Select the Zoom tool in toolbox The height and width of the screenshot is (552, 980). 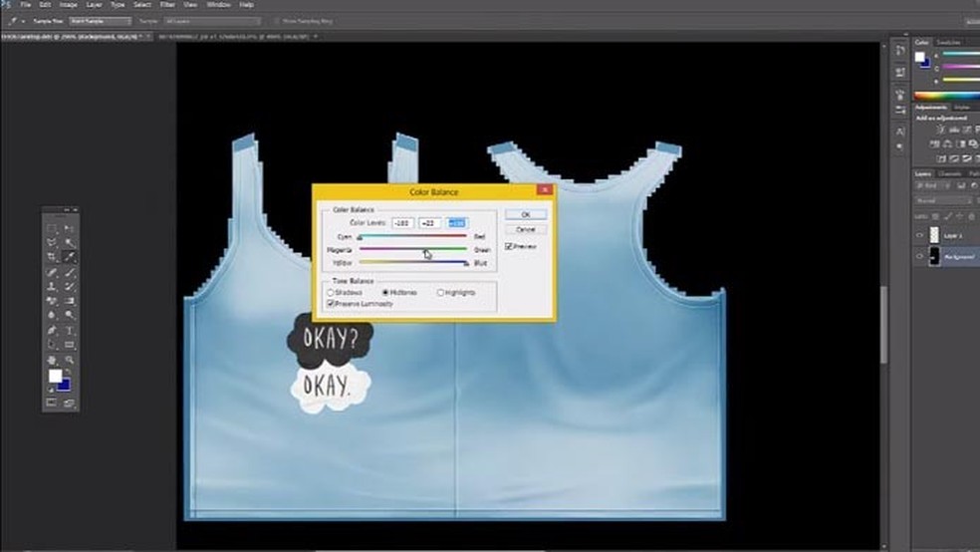click(x=69, y=360)
